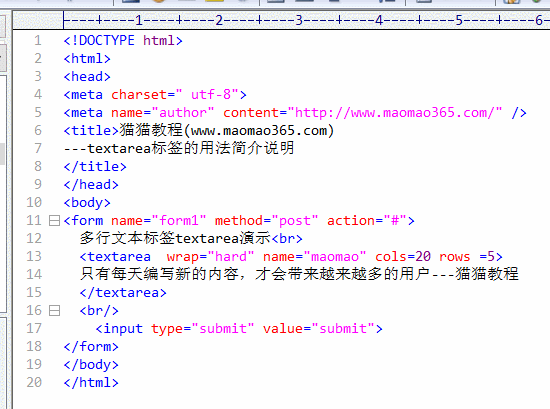This screenshot has width=550, height=409.
Task: Click the "author" attribute value
Action: coord(183,113)
